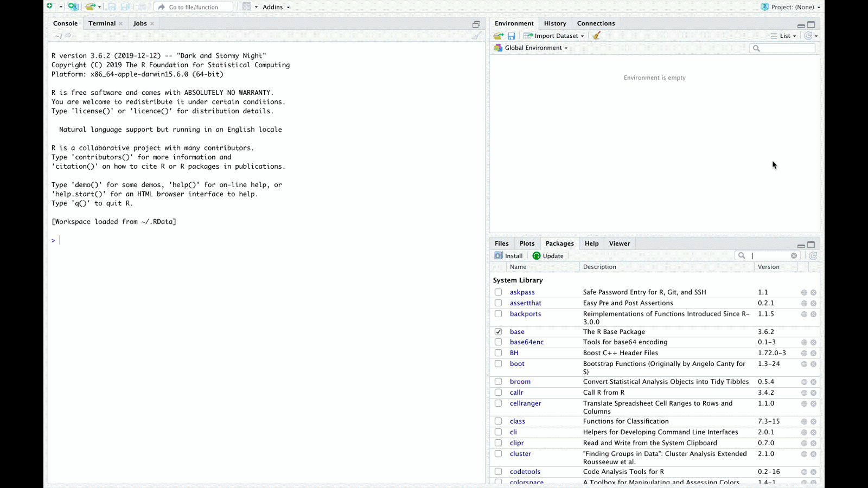Uncheck the base package checkbox
The image size is (868, 488).
[498, 332]
